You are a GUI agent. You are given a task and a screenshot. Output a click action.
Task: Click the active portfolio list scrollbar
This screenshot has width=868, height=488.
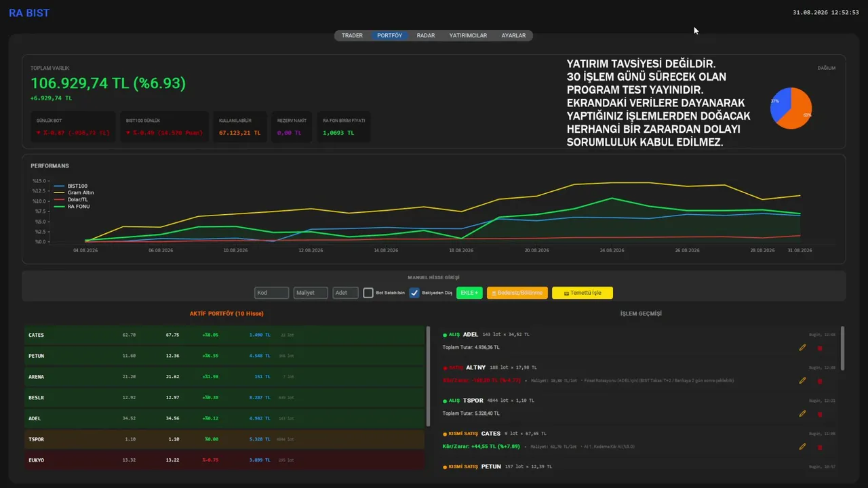(428, 376)
